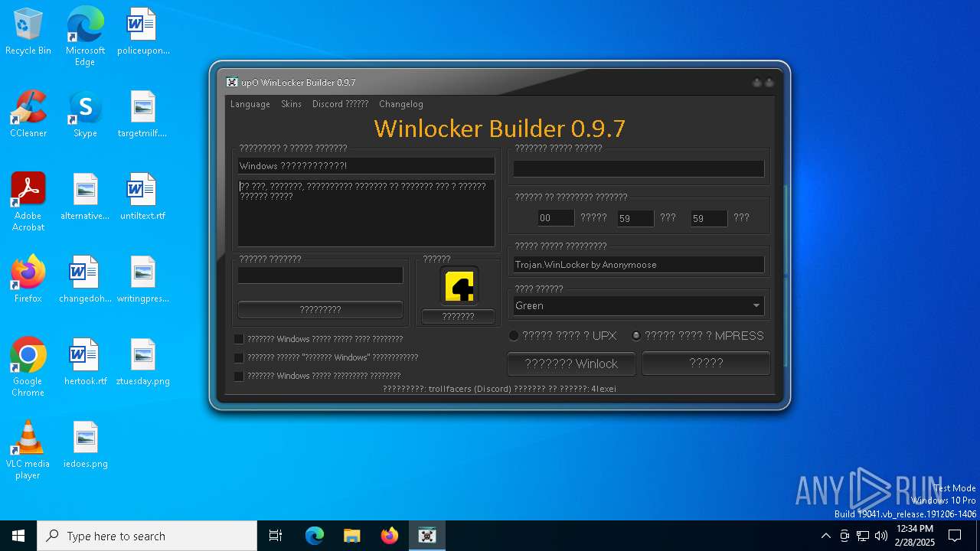Image resolution: width=980 pixels, height=551 pixels.
Task: Click the skull icon in the title bar
Action: (232, 83)
